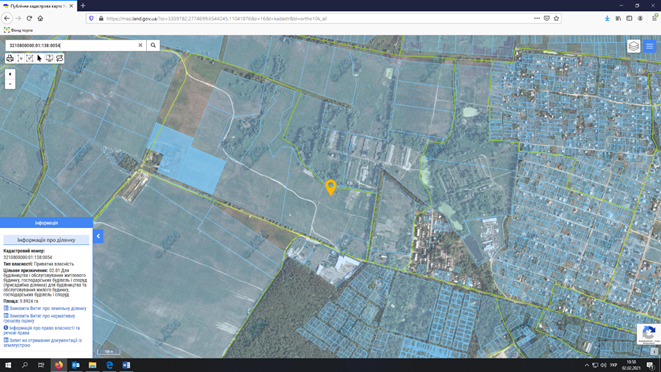
Task: Click into the cadastral number search field
Action: click(x=72, y=45)
